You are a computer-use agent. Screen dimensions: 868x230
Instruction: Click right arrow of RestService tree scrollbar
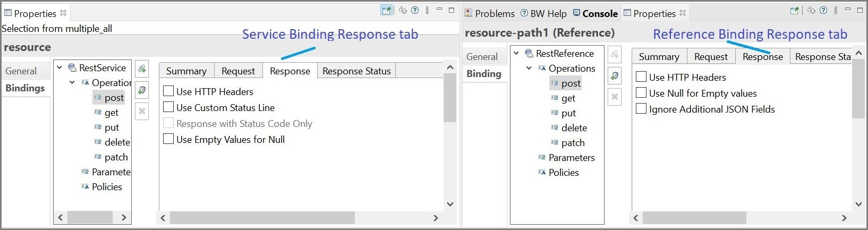pyautogui.click(x=124, y=217)
